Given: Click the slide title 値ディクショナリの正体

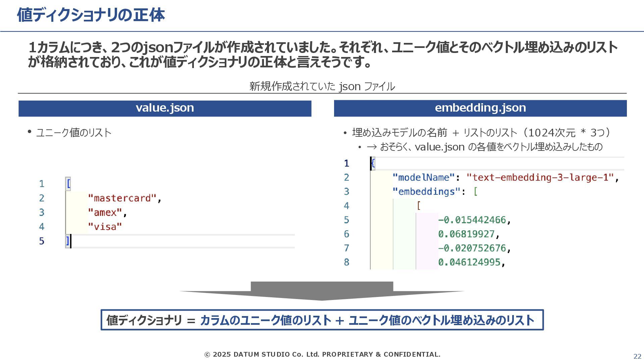Looking at the screenshot, I should tap(91, 15).
